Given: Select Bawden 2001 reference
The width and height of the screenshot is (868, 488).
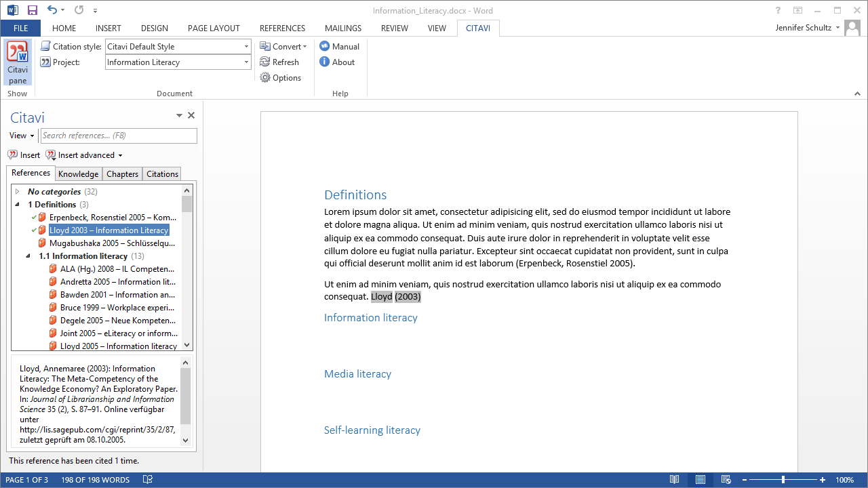Looking at the screenshot, I should pyautogui.click(x=117, y=294).
